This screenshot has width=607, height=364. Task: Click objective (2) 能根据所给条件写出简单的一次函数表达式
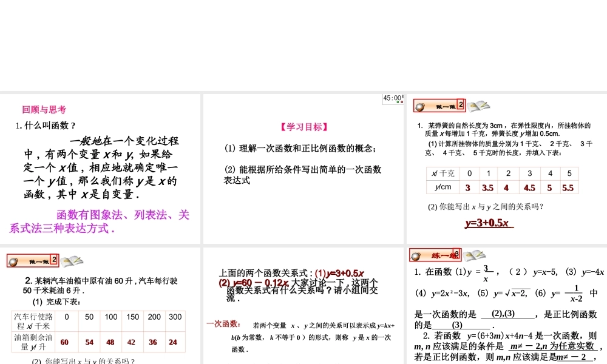[x=302, y=175]
